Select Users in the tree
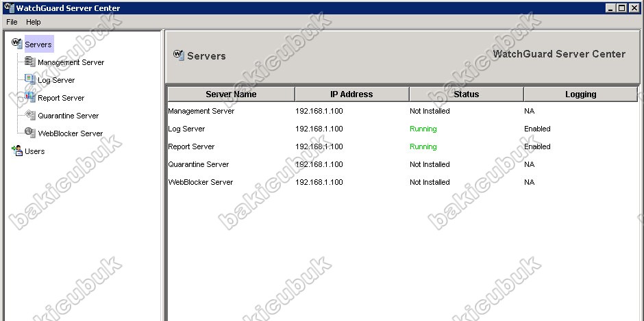The image size is (644, 321). coord(34,151)
